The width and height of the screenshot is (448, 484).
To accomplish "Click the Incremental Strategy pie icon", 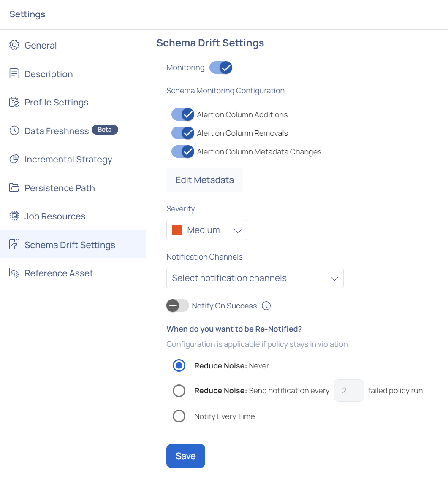I will point(14,159).
